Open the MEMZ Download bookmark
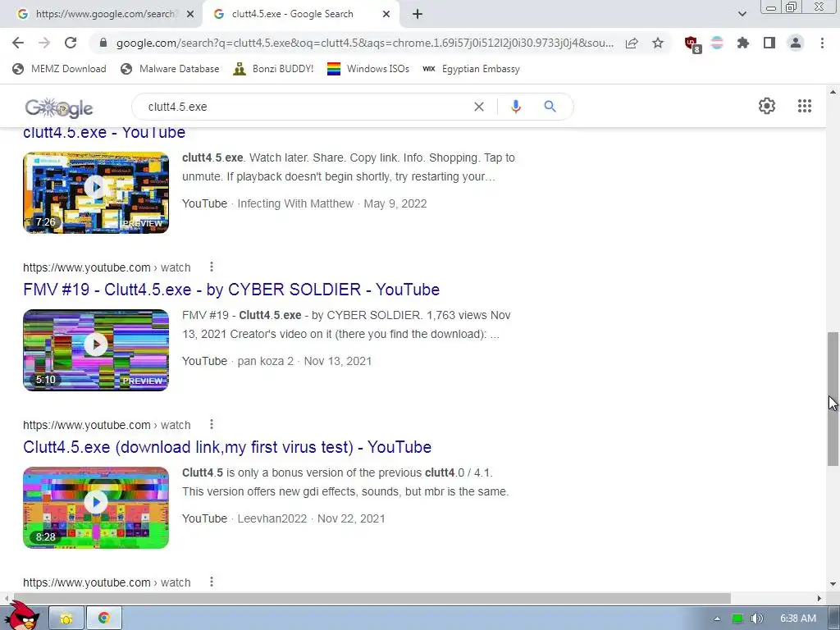840x630 pixels. pyautogui.click(x=59, y=69)
